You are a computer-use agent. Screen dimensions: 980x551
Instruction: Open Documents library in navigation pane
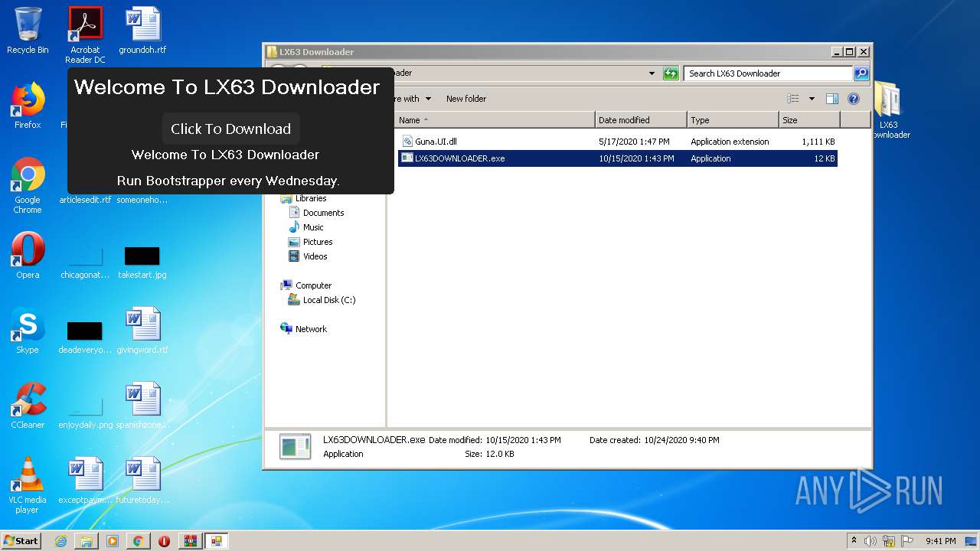[316, 213]
